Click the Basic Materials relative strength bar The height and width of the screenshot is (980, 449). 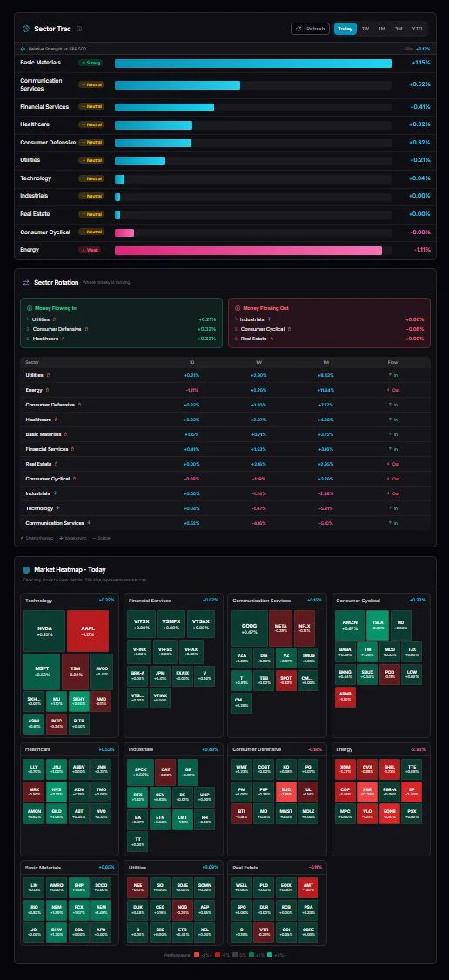pyautogui.click(x=253, y=64)
